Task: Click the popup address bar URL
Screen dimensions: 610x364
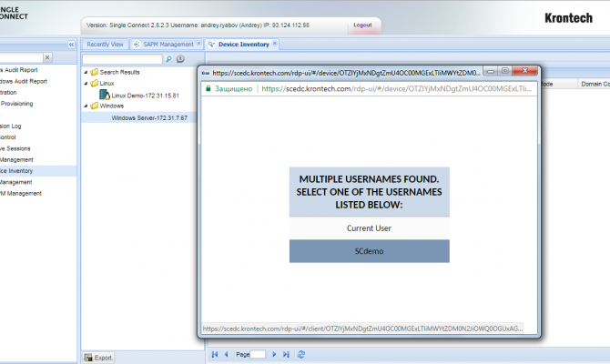Action: [x=396, y=88]
